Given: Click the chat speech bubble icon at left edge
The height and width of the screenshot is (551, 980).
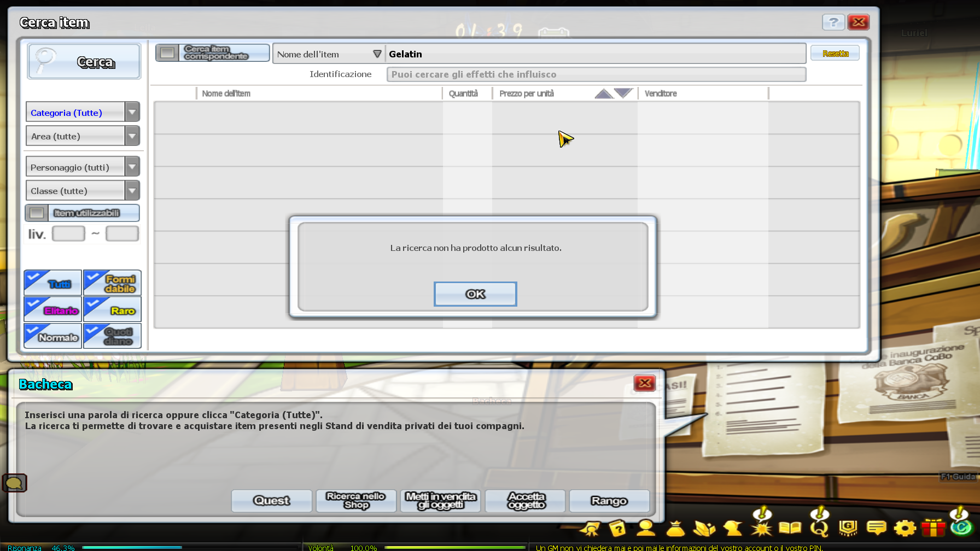Looking at the screenshot, I should coord(14,483).
